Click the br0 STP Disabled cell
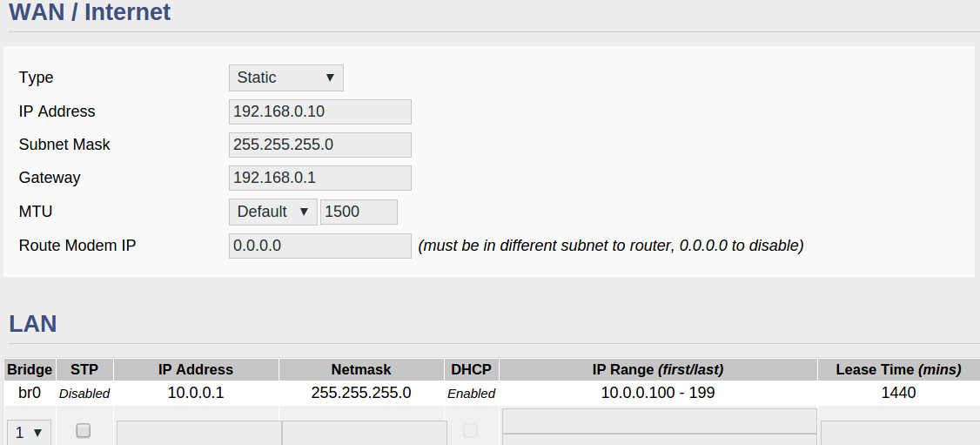This screenshot has width=980, height=445. [84, 394]
